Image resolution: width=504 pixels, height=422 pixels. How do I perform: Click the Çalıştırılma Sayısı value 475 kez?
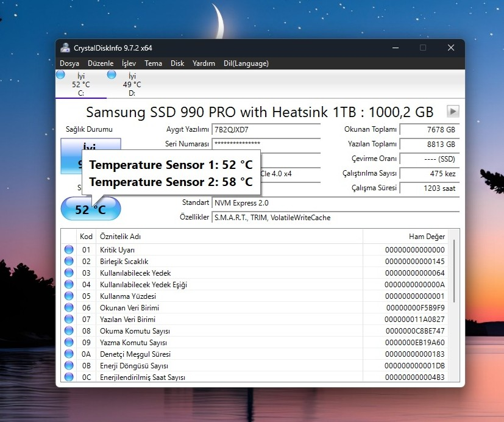(430, 174)
